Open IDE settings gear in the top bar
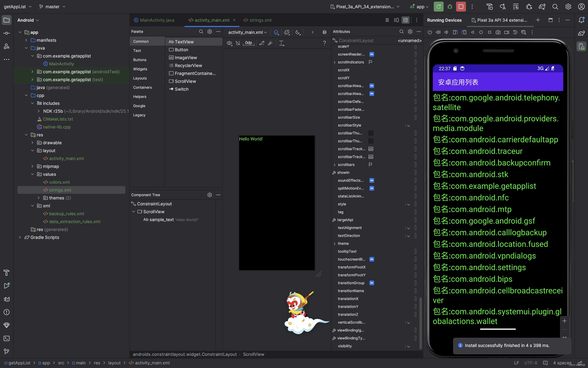588x368 pixels. click(x=568, y=7)
